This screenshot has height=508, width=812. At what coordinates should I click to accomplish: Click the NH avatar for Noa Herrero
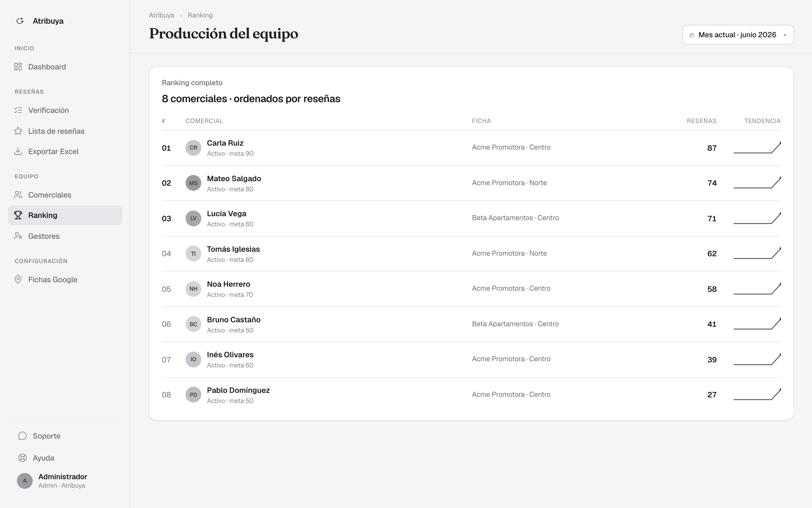pos(193,289)
